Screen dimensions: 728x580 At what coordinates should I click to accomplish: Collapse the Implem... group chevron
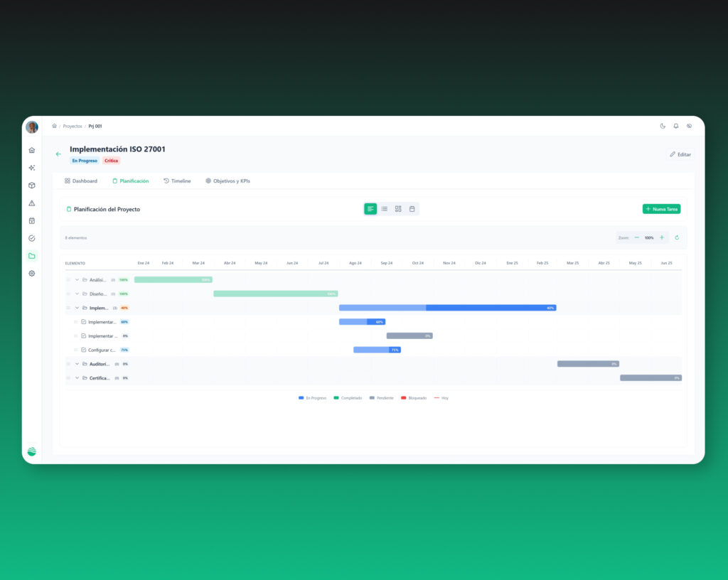tap(77, 308)
